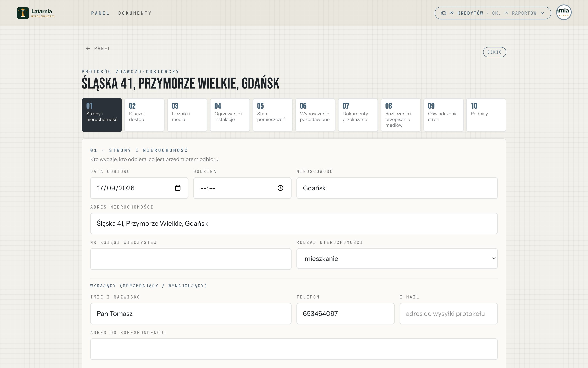Select step 09 Oświadczenia stron
Screen dimensions: 588x368
(443, 115)
